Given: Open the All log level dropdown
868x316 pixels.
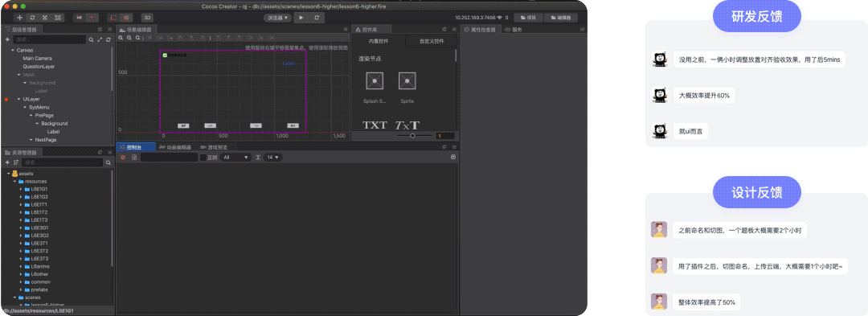Looking at the screenshot, I should click(235, 158).
